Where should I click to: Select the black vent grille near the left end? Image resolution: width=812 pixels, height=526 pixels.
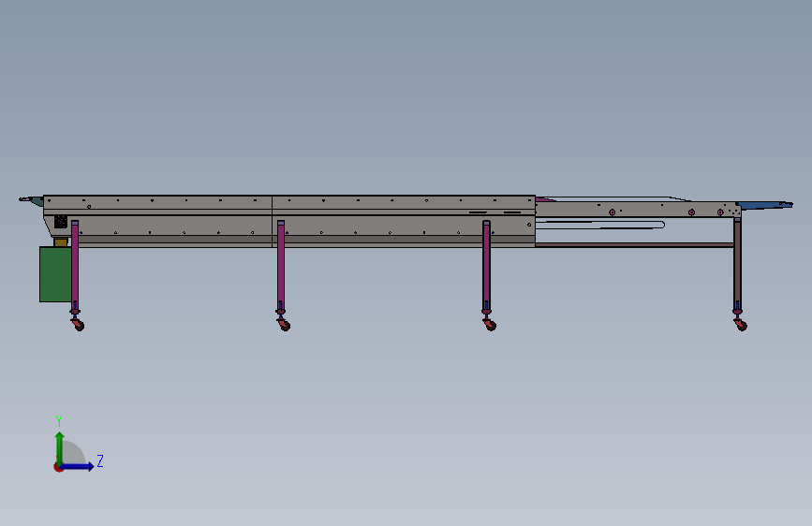pyautogui.click(x=61, y=222)
